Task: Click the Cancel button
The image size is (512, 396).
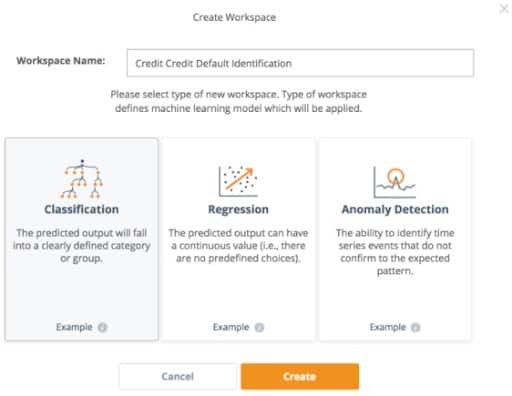Action: click(178, 376)
